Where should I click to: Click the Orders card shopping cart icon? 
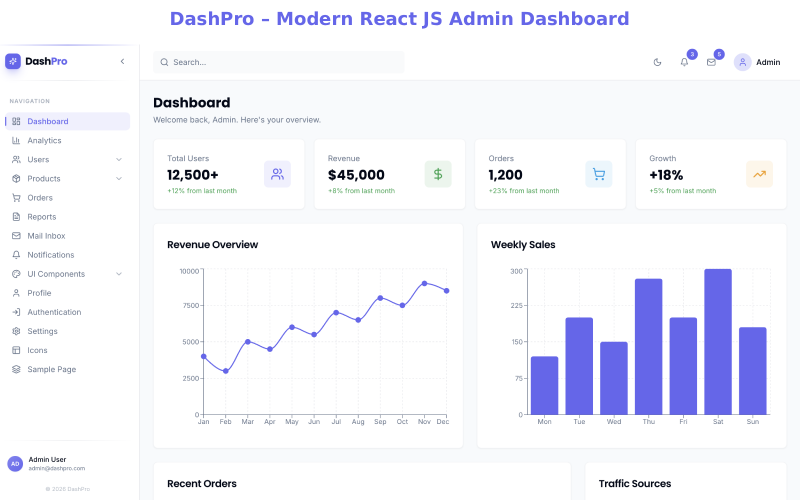click(599, 174)
